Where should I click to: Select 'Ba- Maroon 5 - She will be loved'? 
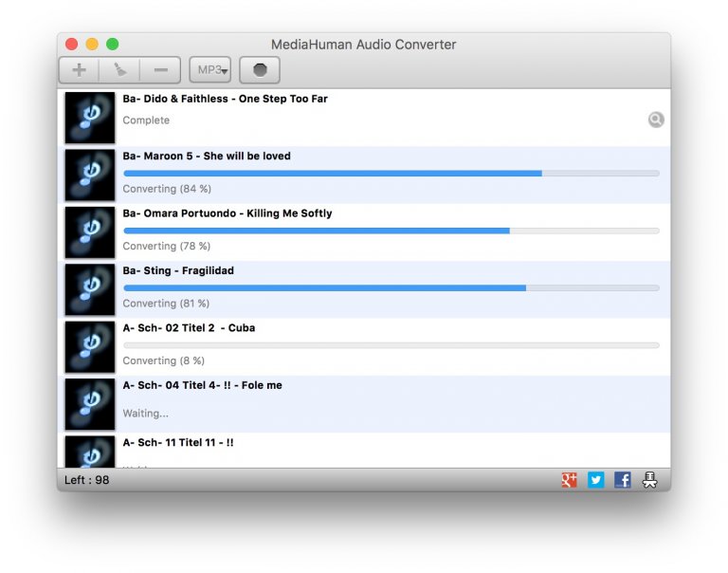pyautogui.click(x=207, y=156)
